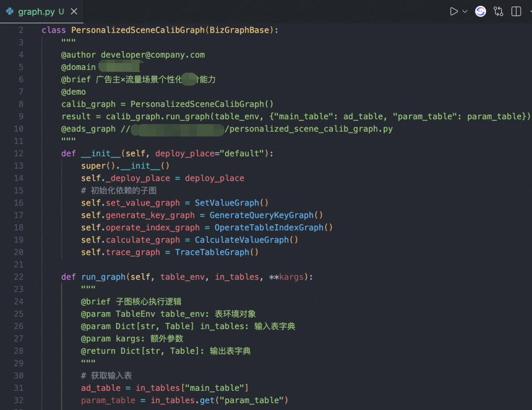Click the U untracked status badge on tab
This screenshot has width=532, height=410.
62,11
